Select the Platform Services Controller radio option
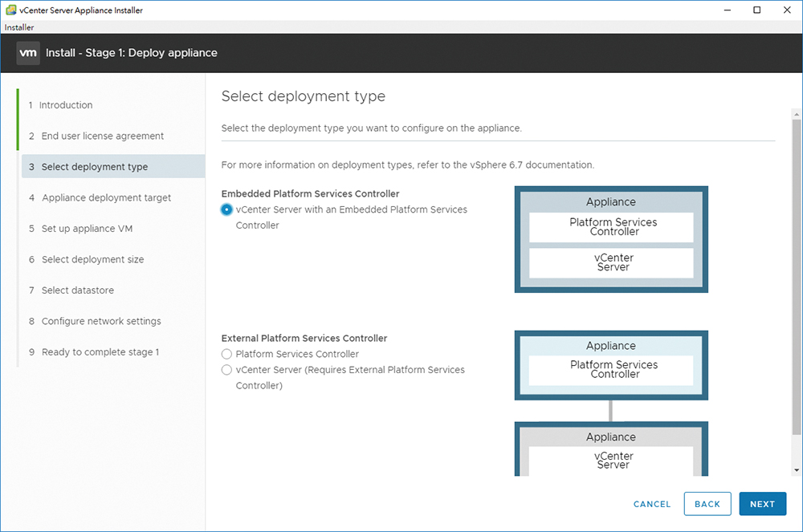The height and width of the screenshot is (532, 803). click(226, 354)
